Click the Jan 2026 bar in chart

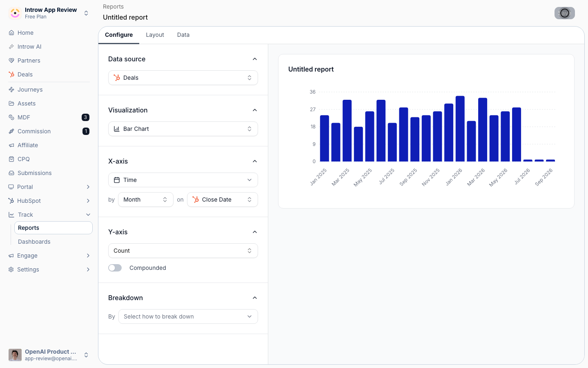pos(460,129)
